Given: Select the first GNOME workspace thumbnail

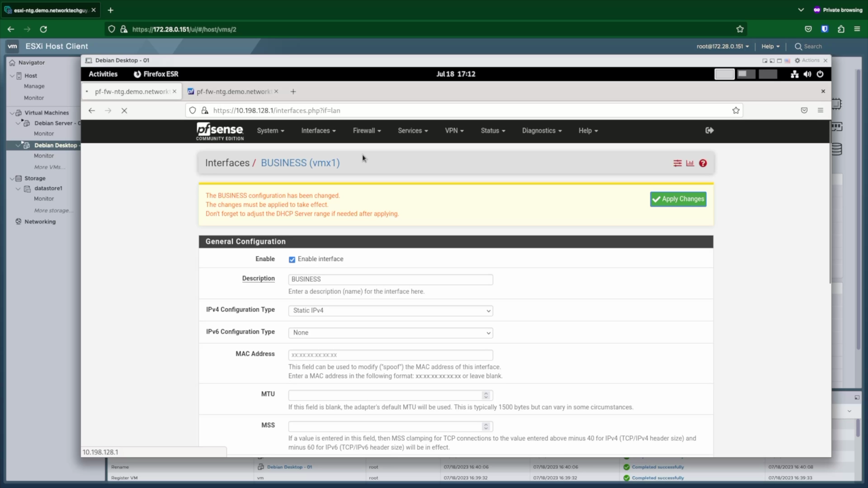Looking at the screenshot, I should pyautogui.click(x=724, y=74).
